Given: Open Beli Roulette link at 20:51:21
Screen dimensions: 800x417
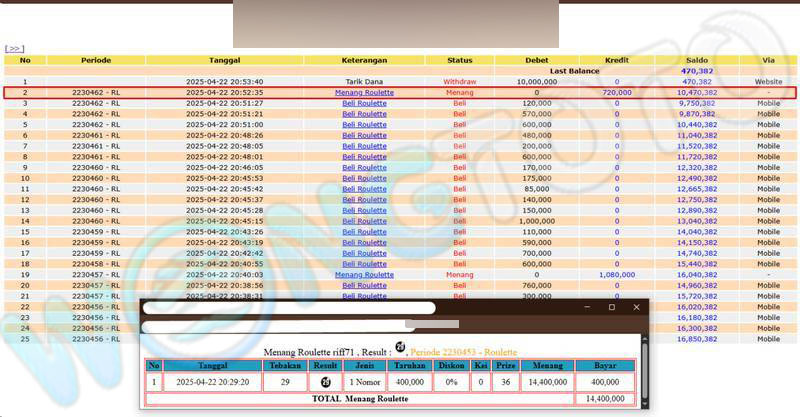Looking at the screenshot, I should click(364, 114).
